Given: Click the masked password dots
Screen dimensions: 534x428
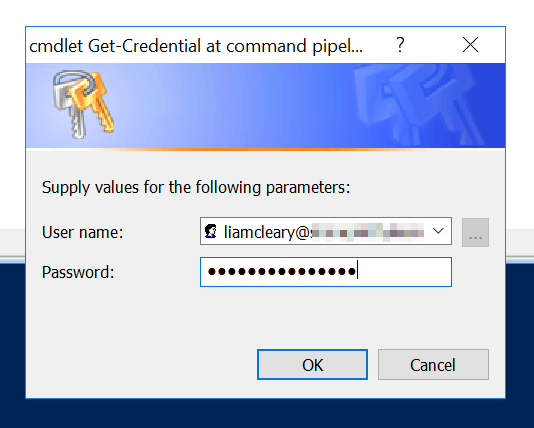Looking at the screenshot, I should 282,271.
